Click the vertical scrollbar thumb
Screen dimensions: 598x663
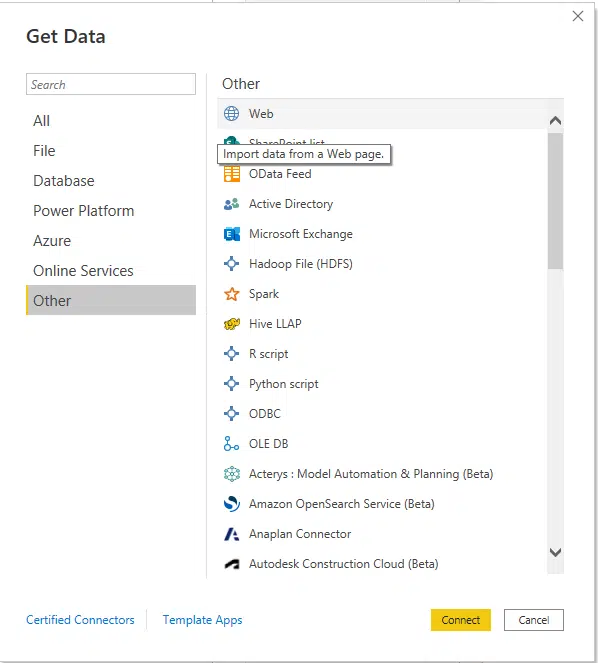pos(555,201)
